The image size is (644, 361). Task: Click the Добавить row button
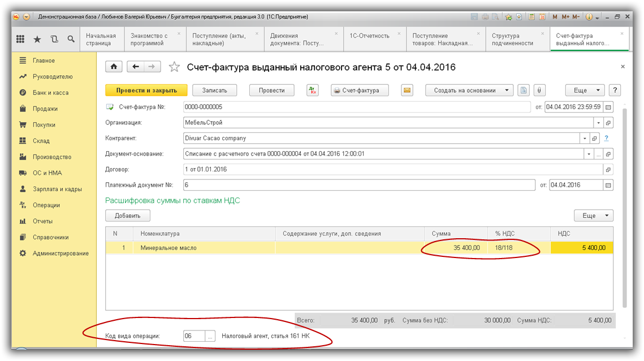click(127, 216)
